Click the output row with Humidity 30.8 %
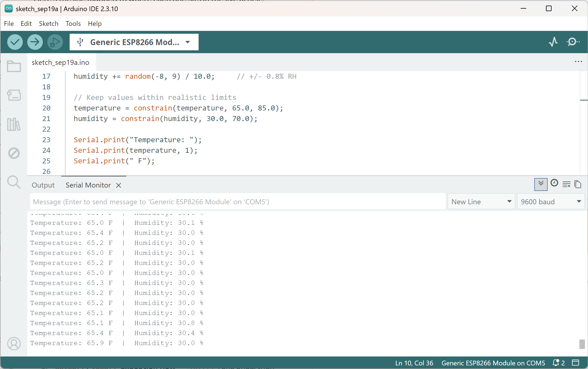This screenshot has height=369, width=588. (x=117, y=323)
